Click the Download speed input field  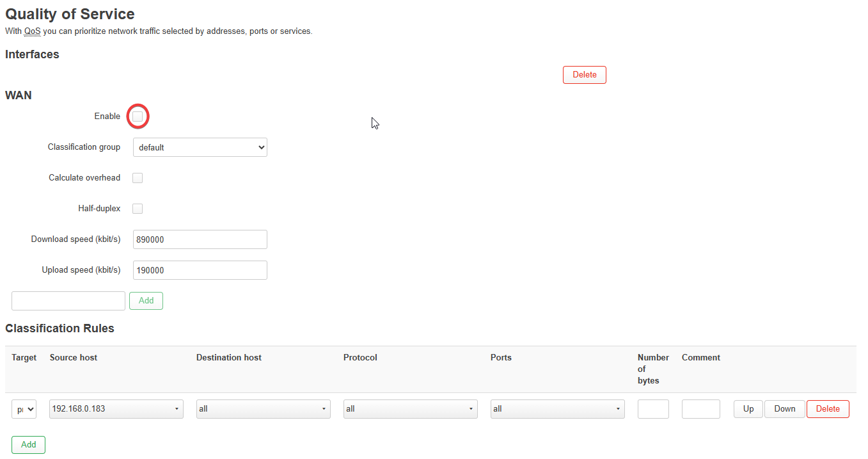[x=200, y=239]
